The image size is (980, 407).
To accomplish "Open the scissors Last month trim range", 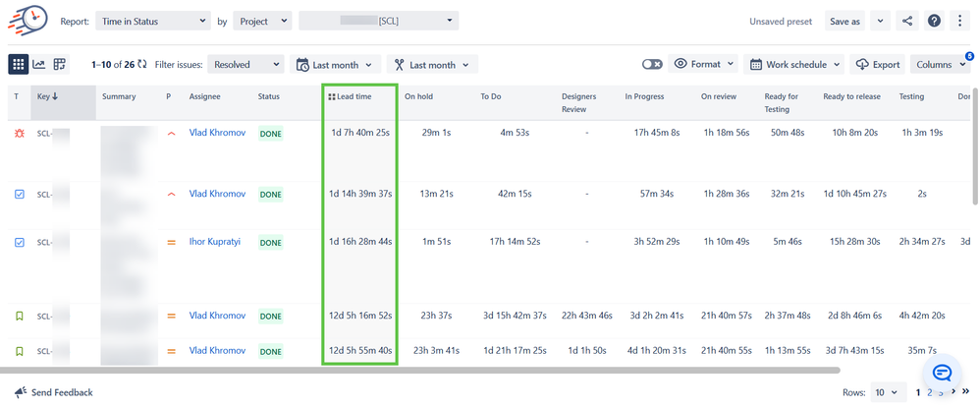I will click(x=432, y=65).
